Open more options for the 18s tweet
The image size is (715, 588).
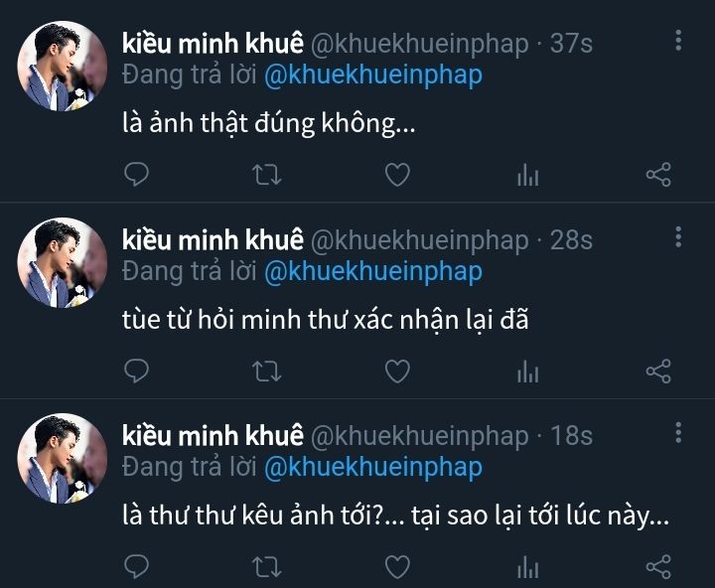pyautogui.click(x=678, y=433)
